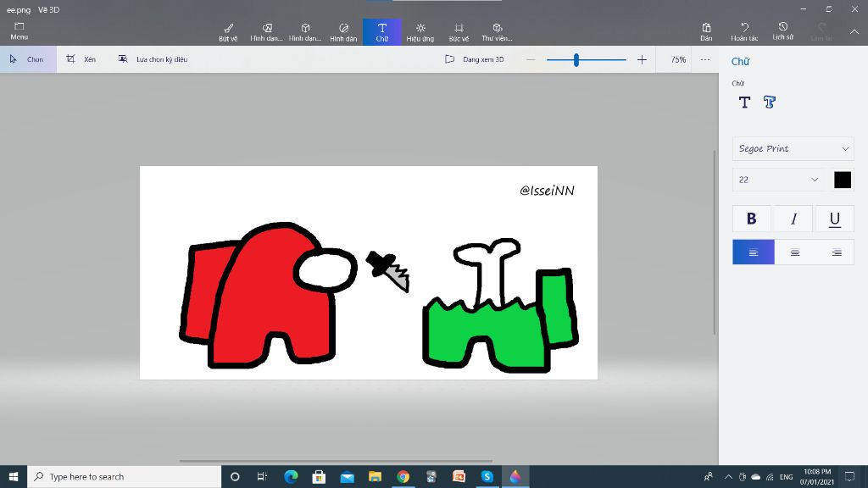The width and height of the screenshot is (868, 488).
Task: Click the Type here to search box
Action: (124, 476)
